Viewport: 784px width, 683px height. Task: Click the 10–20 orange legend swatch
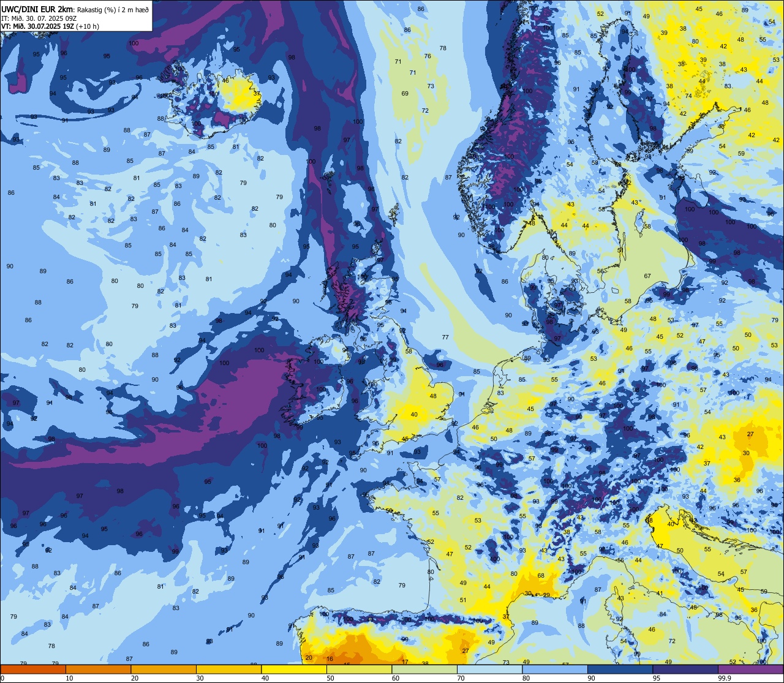98,669
